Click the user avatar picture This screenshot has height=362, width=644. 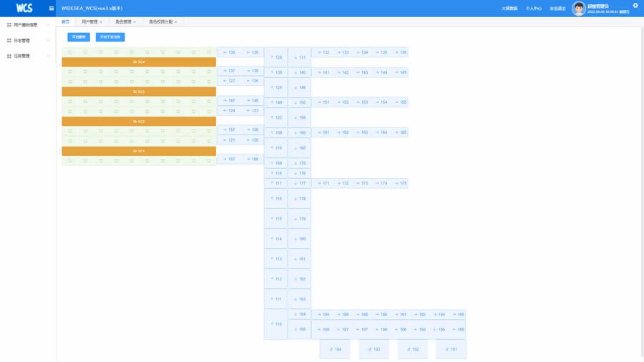(x=579, y=9)
